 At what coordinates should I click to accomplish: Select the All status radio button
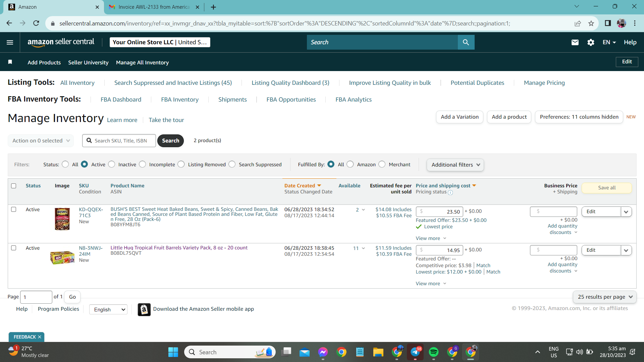(x=65, y=164)
